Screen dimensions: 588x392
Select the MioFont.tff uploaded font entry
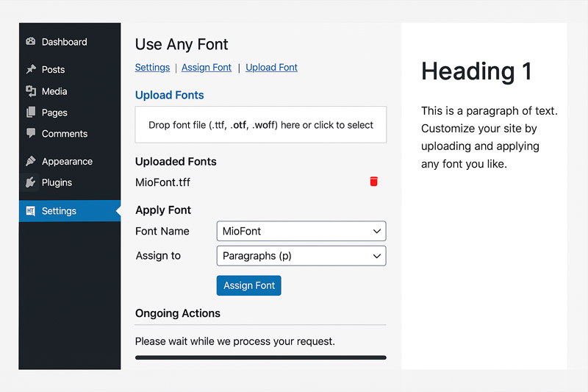click(162, 182)
